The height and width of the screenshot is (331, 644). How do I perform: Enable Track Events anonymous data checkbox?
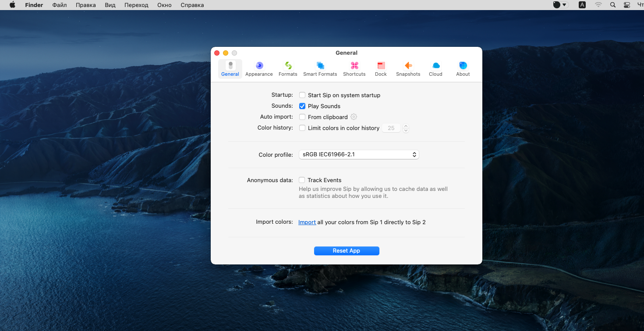click(302, 180)
